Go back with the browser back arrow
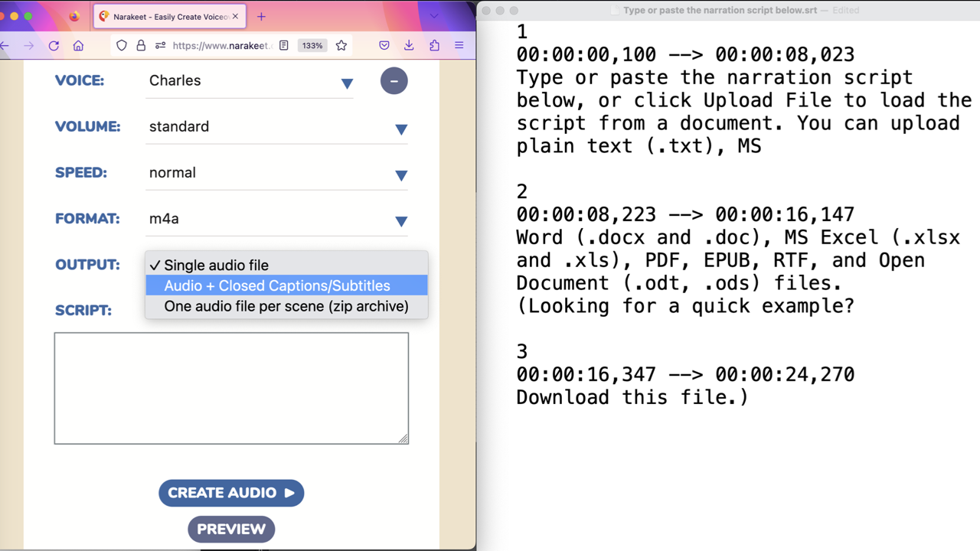 click(4, 45)
